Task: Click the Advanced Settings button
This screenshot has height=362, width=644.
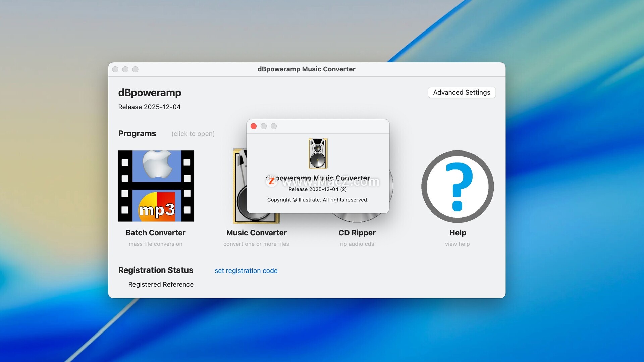Action: click(462, 93)
